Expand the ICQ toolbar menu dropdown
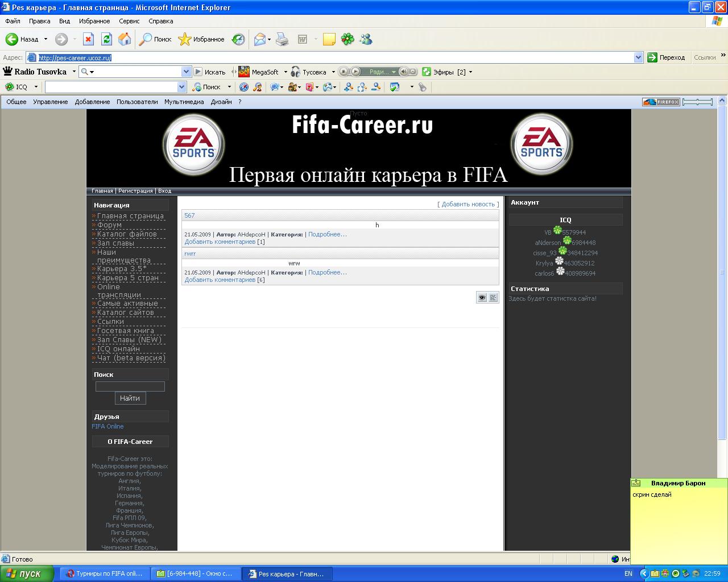This screenshot has height=582, width=728. tap(36, 87)
